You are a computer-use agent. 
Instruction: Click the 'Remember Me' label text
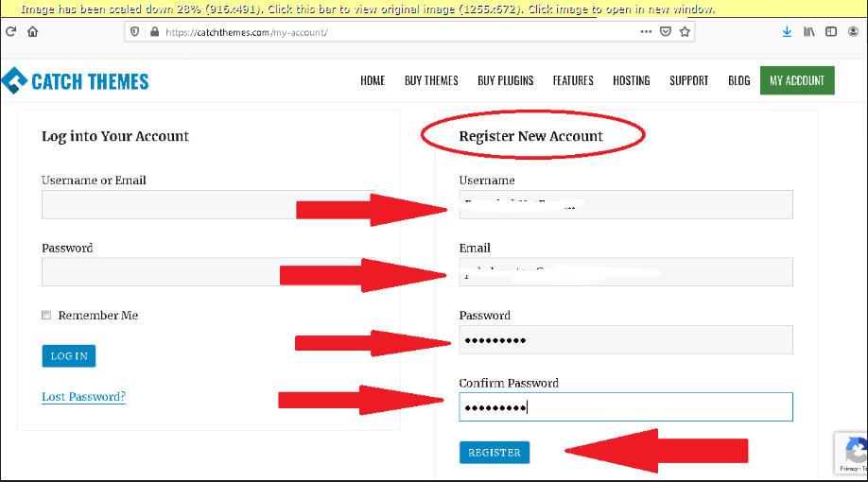pos(98,315)
